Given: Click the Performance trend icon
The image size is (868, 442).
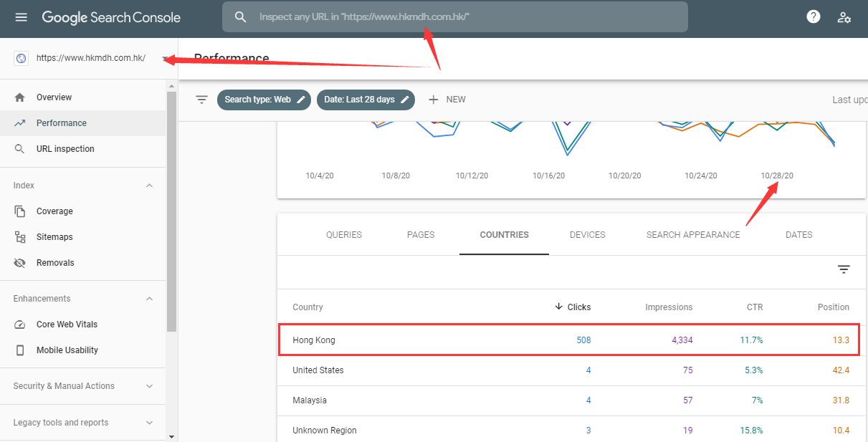Looking at the screenshot, I should click(x=20, y=123).
